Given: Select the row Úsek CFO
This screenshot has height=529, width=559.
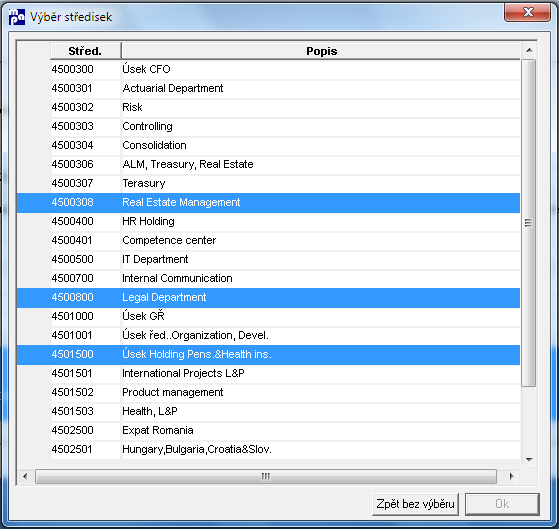Looking at the screenshot, I should click(268, 69).
